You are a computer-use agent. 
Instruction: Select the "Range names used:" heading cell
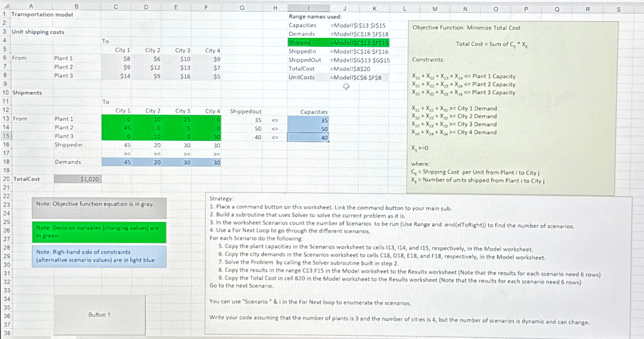(x=315, y=16)
